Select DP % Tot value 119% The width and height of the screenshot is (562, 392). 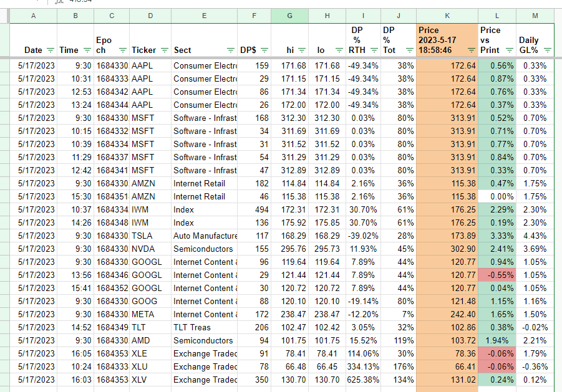[398, 340]
